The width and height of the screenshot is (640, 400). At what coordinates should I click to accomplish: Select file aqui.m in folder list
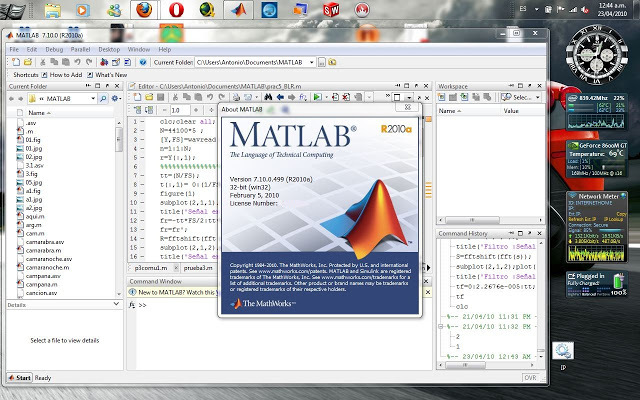35,216
